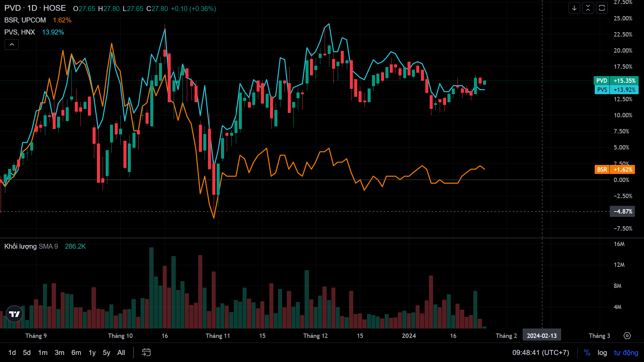644x362 pixels.
Task: Click the move pane down arrow icon
Action: pyautogui.click(x=574, y=8)
